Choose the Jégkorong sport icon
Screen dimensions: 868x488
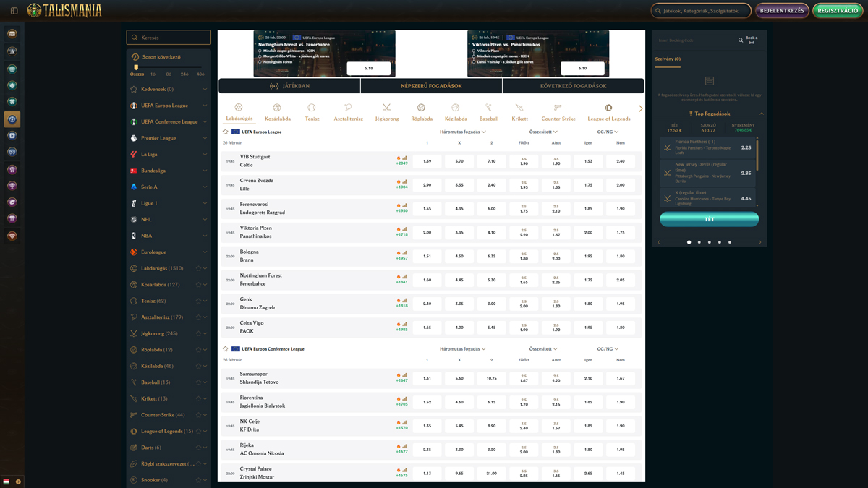tap(386, 108)
